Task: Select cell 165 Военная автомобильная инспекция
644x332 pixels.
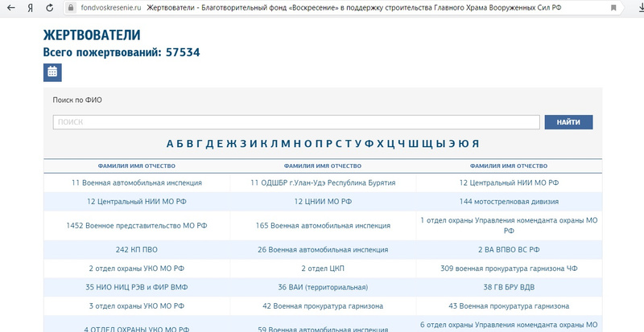Action: (323, 226)
